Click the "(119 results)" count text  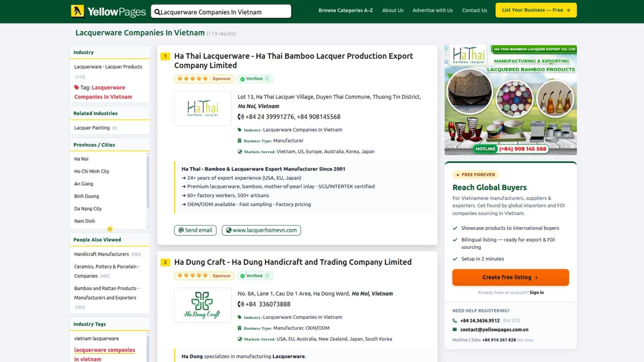[221, 34]
